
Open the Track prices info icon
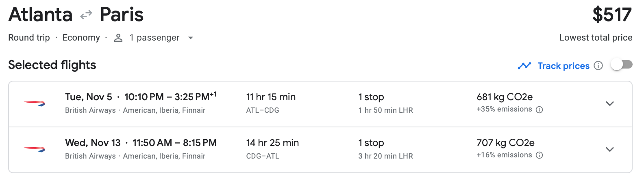tap(598, 66)
